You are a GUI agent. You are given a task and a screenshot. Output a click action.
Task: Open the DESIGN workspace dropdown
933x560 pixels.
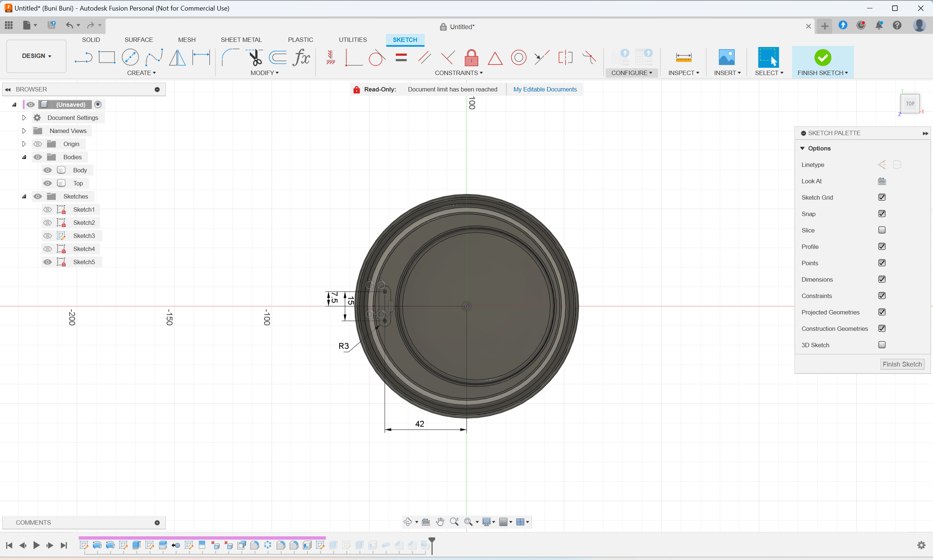[36, 56]
